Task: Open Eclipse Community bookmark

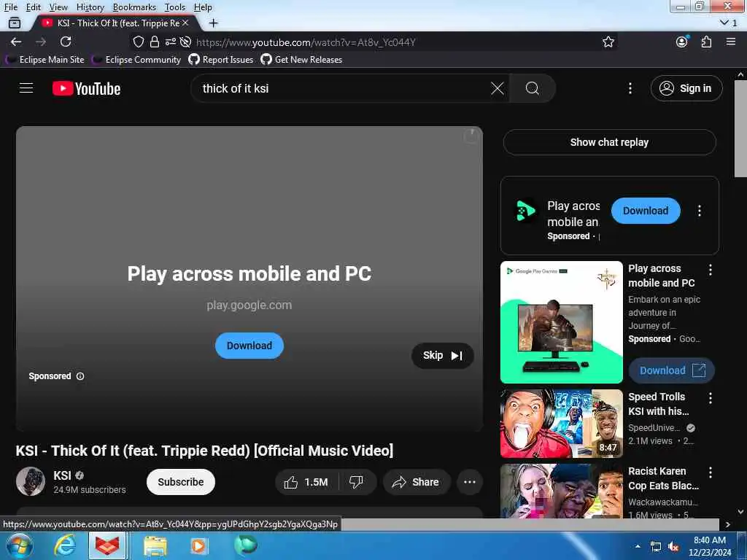Action: (x=137, y=60)
